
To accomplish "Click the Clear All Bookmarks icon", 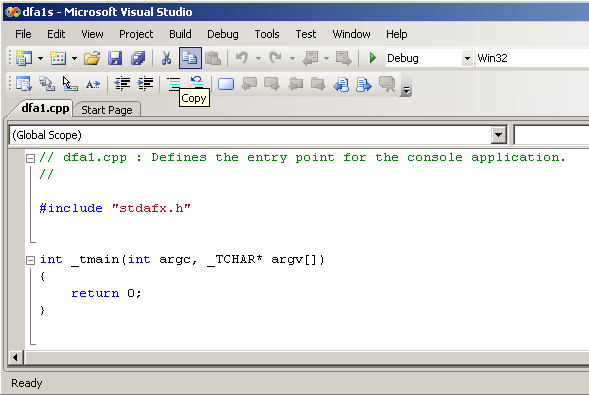I will (x=387, y=84).
